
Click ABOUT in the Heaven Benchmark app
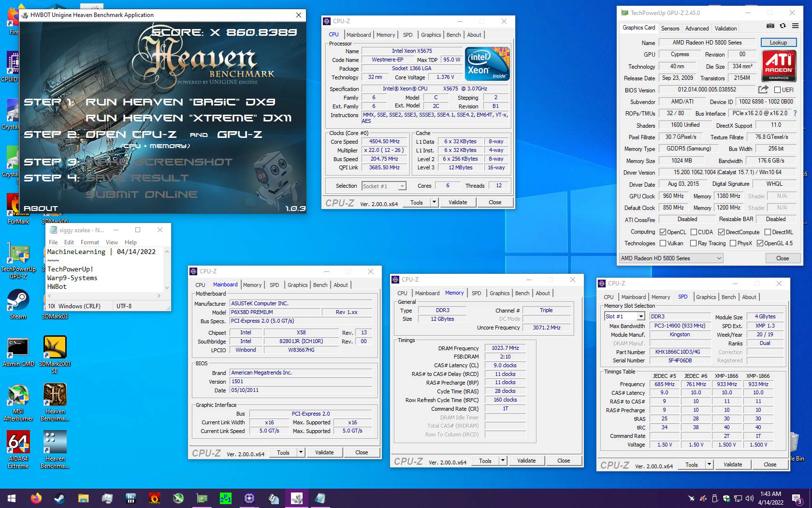click(x=41, y=209)
